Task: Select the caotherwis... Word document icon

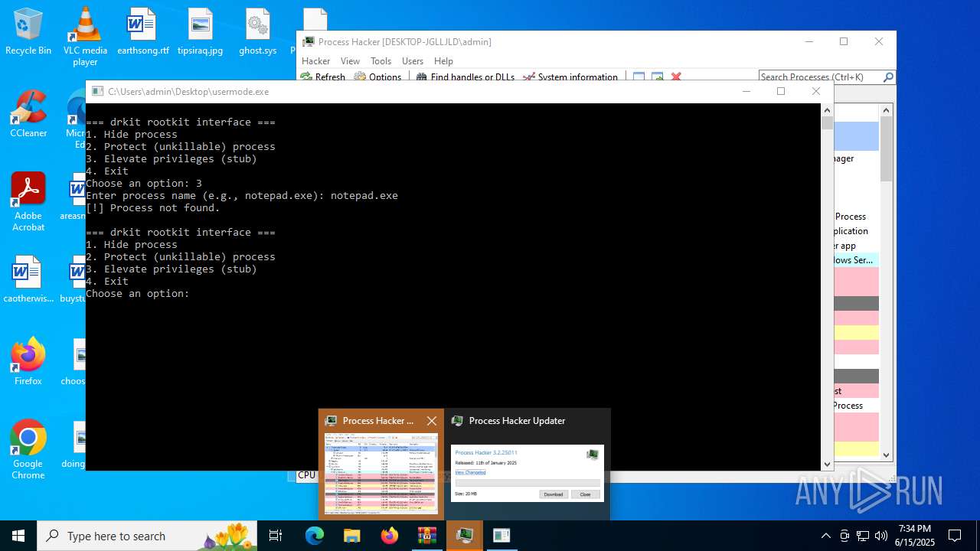Action: click(28, 279)
